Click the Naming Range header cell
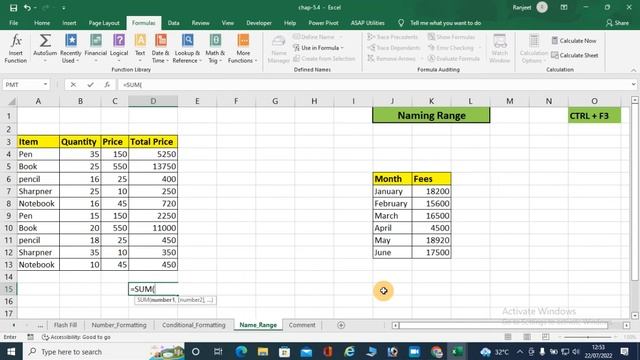Image resolution: width=640 pixels, height=360 pixels. point(431,116)
